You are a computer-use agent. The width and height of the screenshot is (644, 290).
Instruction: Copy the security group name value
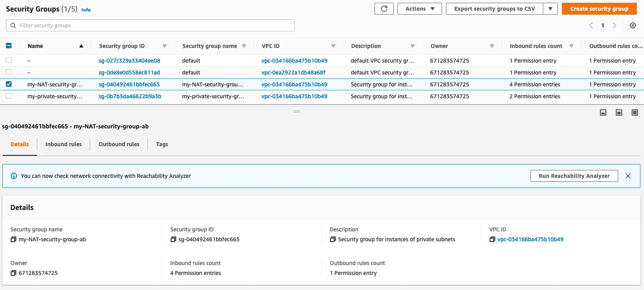pos(13,239)
